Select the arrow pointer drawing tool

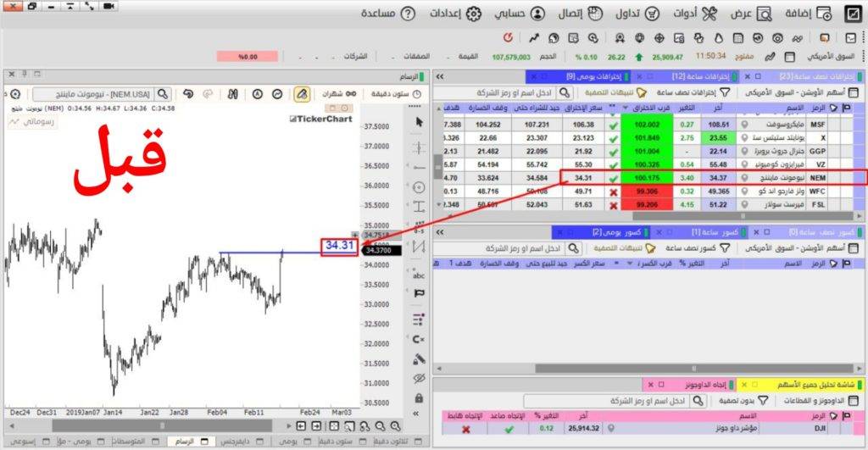pyautogui.click(x=419, y=122)
